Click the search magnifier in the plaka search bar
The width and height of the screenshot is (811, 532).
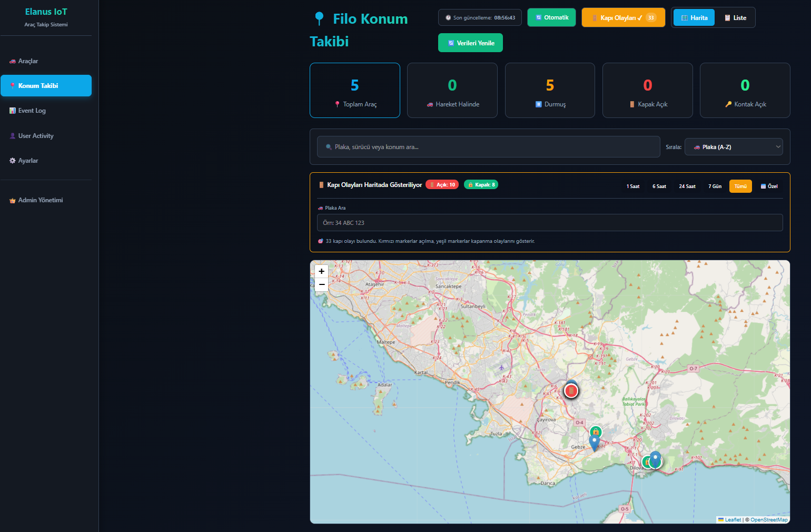coord(328,146)
